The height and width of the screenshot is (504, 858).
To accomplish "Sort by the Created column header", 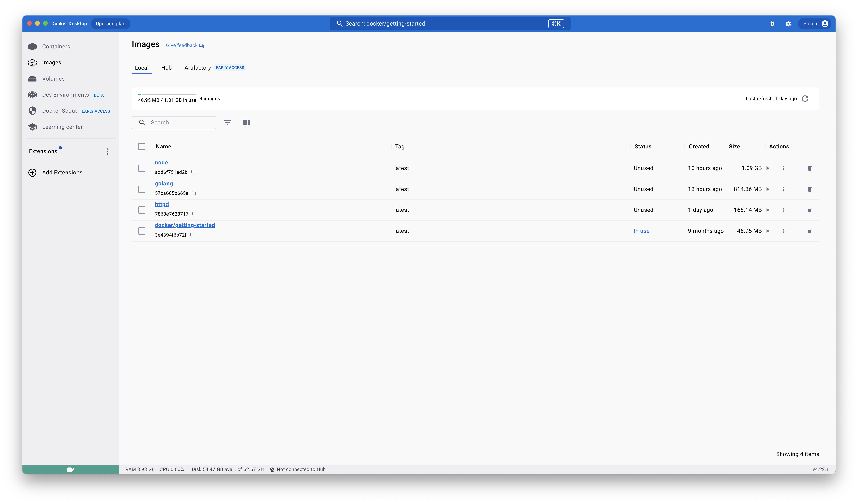I will (x=699, y=147).
